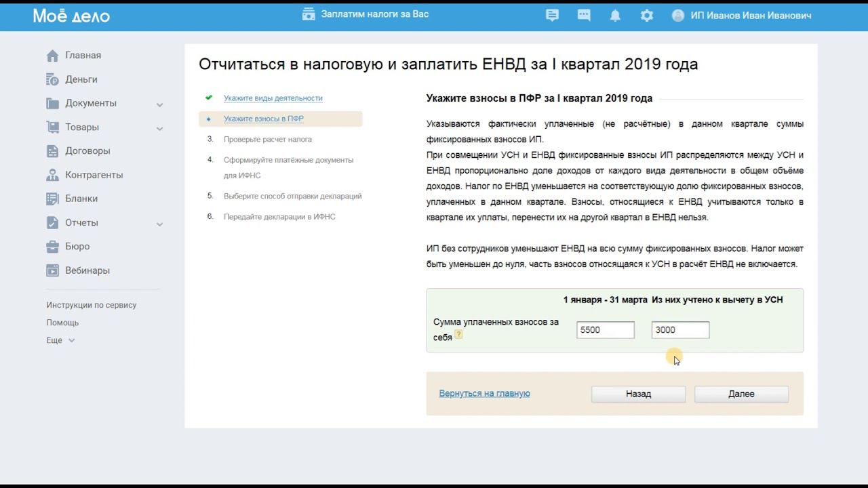
Task: Open the Главная menu item
Action: (83, 56)
